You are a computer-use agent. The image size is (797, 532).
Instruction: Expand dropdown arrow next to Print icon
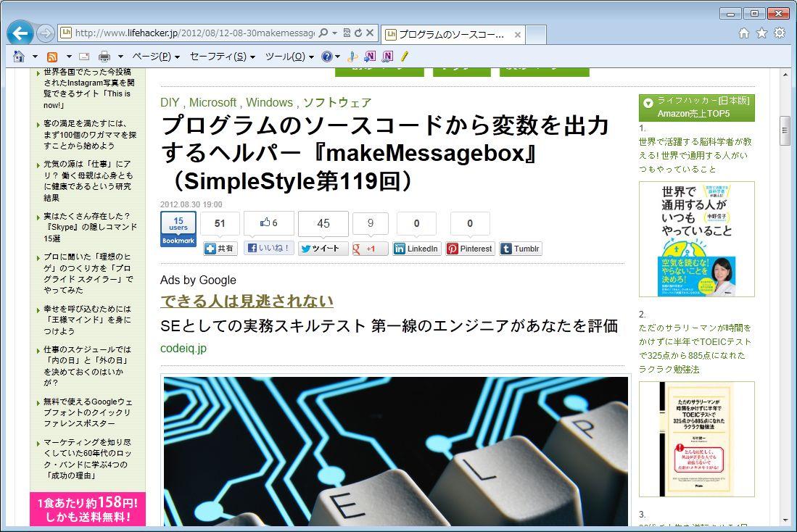tap(120, 57)
